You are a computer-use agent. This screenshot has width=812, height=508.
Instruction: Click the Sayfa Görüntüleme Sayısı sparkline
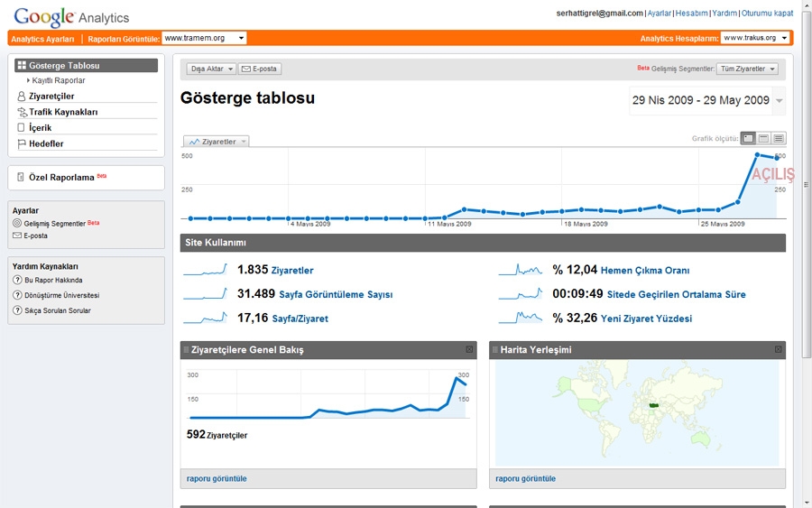(x=205, y=293)
